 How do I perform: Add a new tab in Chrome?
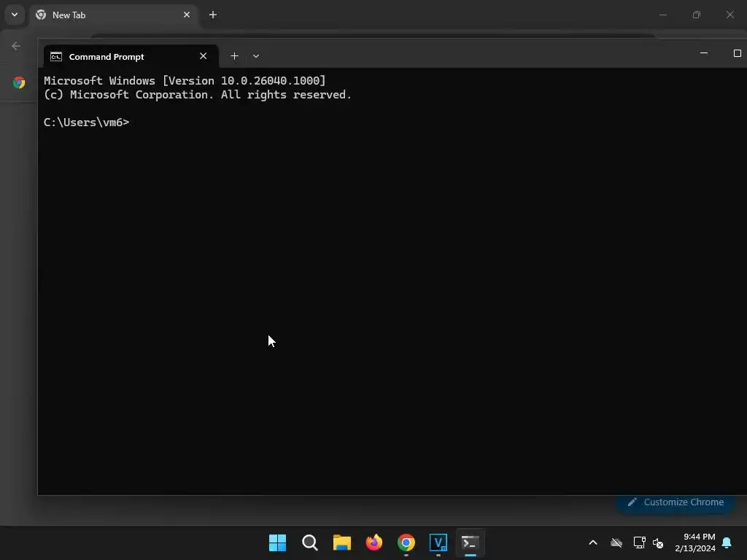coord(213,15)
